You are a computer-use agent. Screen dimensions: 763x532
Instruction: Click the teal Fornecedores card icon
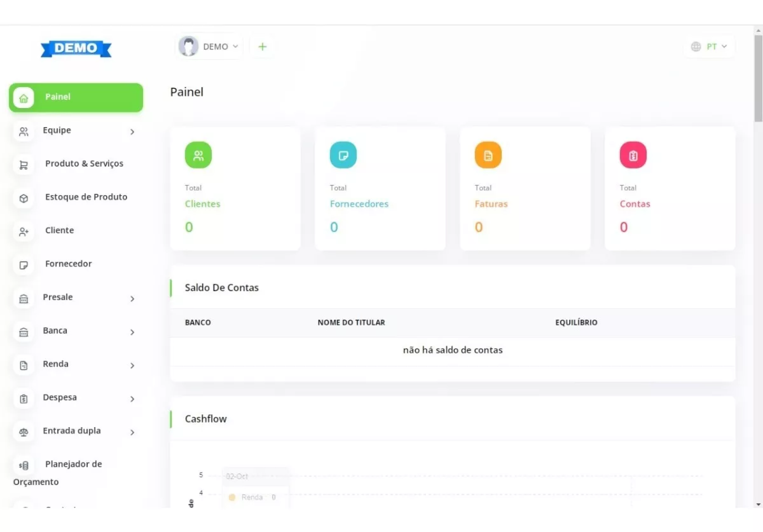click(x=343, y=155)
